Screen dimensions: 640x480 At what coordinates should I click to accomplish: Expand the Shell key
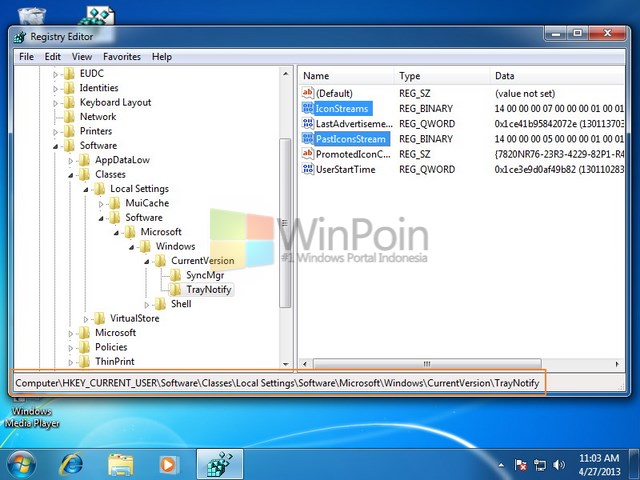point(147,304)
